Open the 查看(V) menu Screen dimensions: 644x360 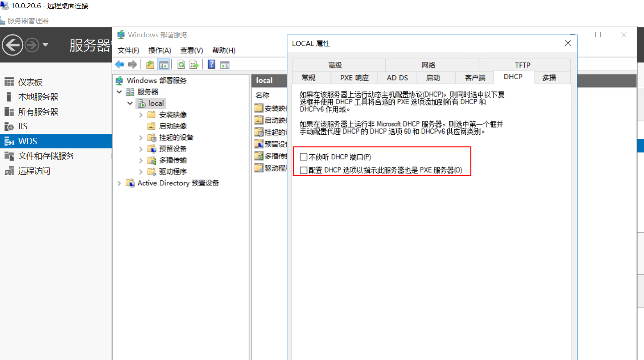192,51
